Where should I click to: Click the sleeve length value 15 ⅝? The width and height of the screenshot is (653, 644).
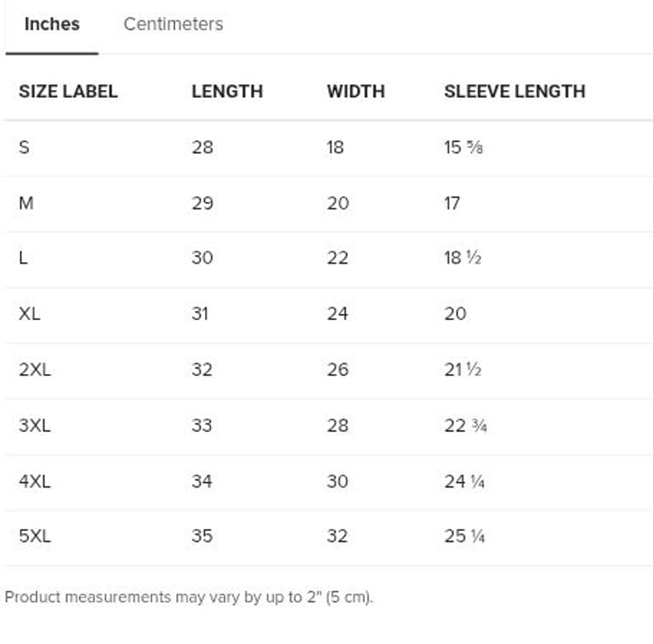click(x=463, y=147)
